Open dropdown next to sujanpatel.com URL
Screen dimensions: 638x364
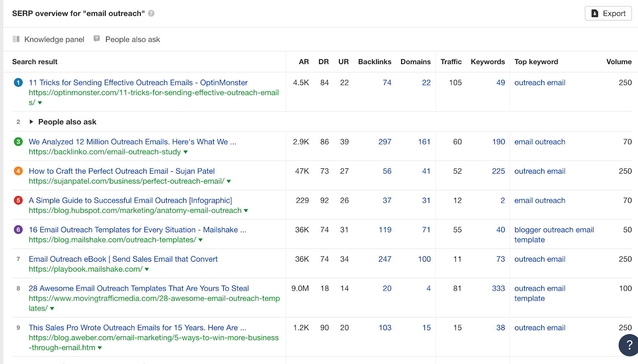point(229,182)
